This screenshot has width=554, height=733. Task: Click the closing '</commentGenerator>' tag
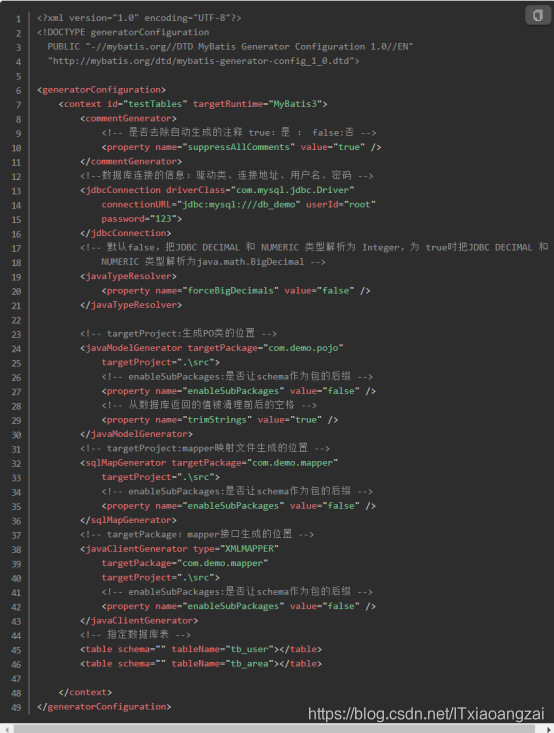131,162
